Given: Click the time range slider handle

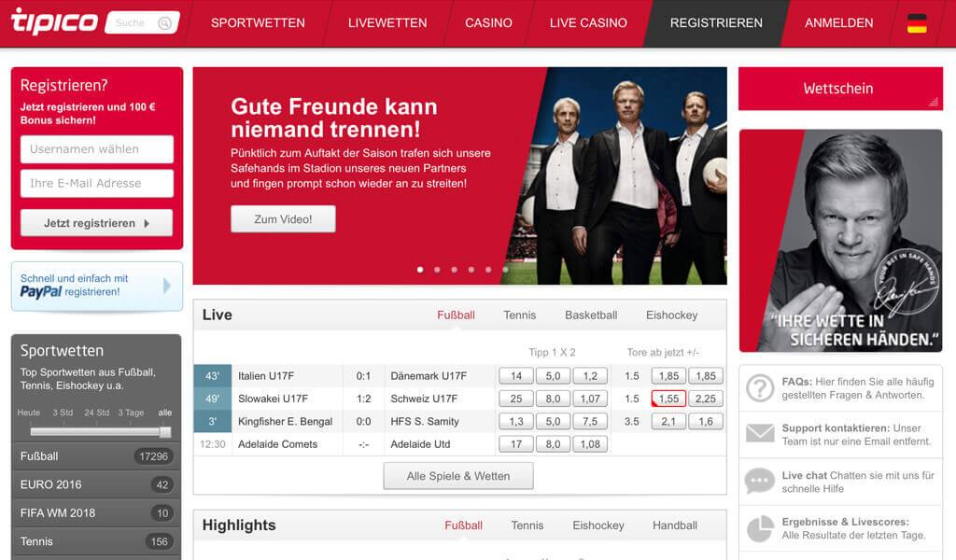Looking at the screenshot, I should point(165,432).
